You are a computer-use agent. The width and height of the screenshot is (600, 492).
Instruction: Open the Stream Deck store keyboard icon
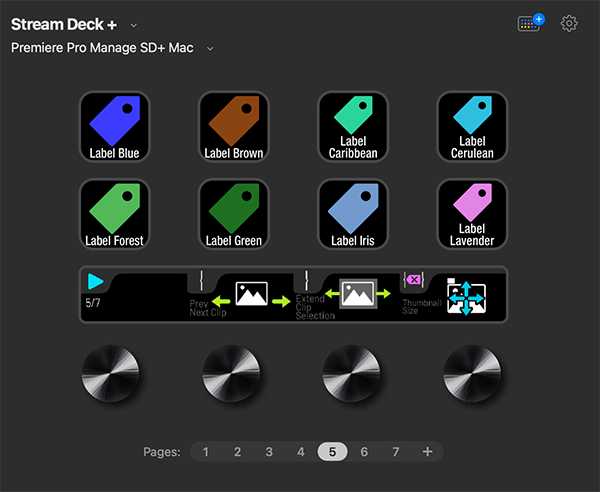pyautogui.click(x=531, y=23)
